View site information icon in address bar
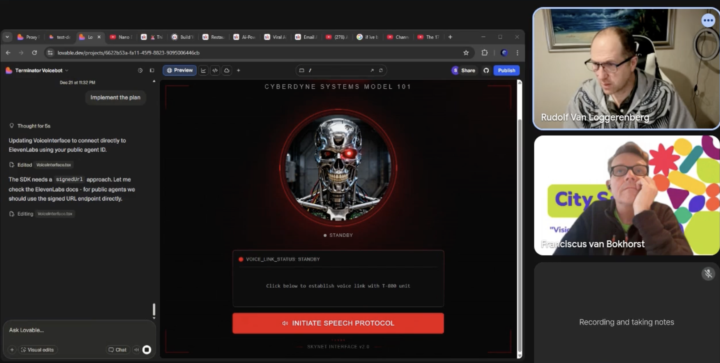720x363 pixels. click(x=51, y=53)
